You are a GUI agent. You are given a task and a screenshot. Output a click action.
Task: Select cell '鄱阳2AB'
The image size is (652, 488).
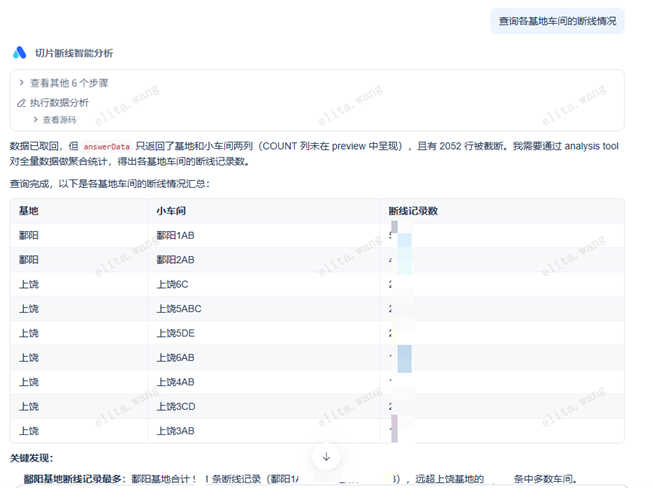tap(175, 260)
